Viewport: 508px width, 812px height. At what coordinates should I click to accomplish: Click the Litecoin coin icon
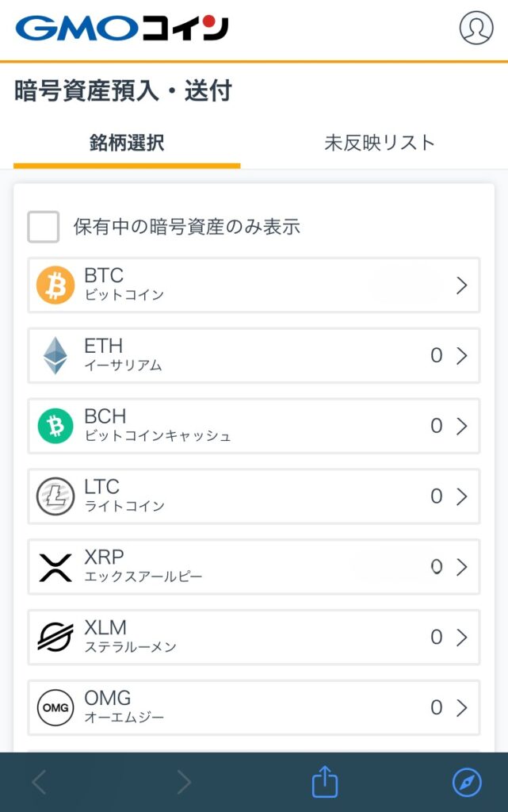(x=55, y=496)
